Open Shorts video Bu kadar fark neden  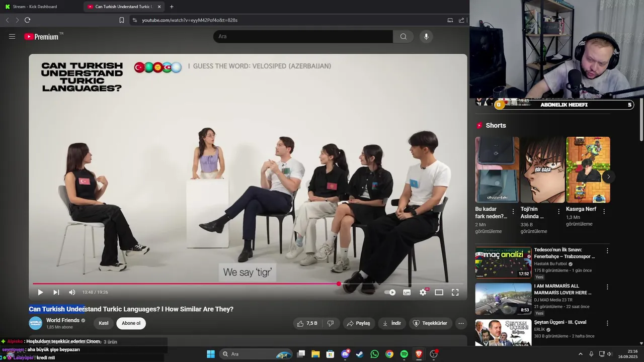click(x=497, y=169)
